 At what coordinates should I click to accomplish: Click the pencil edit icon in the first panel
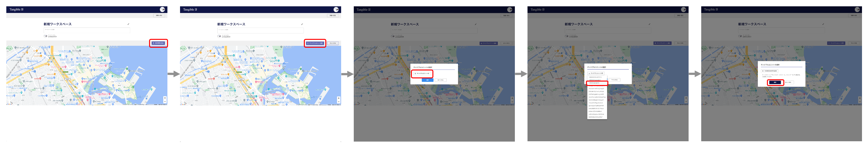pos(128,24)
